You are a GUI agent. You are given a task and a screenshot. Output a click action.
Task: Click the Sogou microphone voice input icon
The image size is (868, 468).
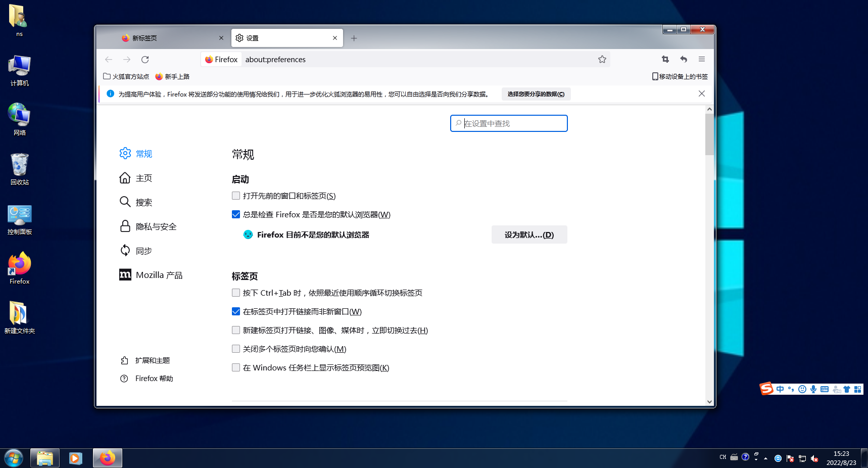pyautogui.click(x=813, y=389)
